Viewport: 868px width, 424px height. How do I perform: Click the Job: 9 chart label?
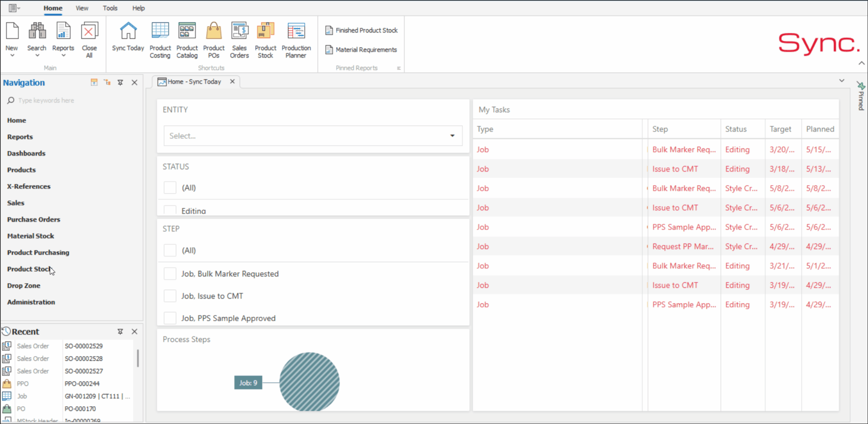click(248, 383)
